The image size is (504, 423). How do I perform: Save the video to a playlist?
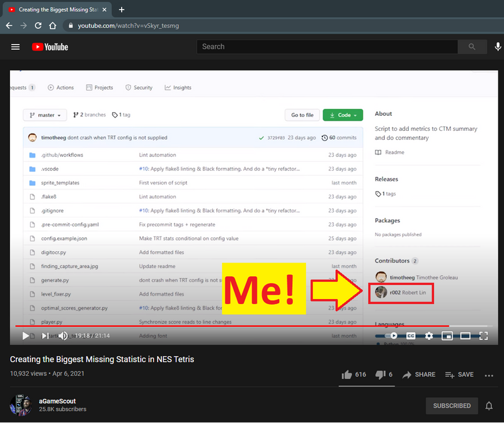coord(459,375)
